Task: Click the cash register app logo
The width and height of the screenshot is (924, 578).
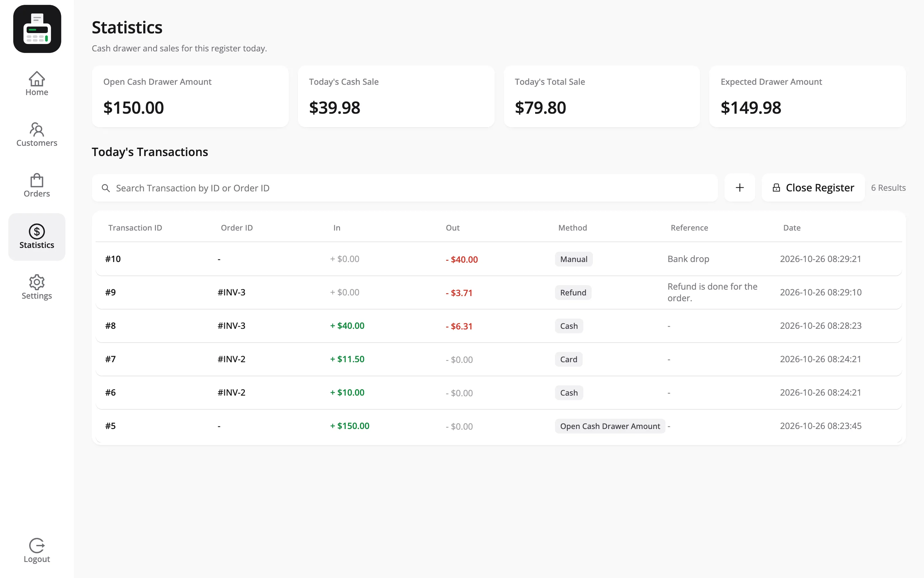Action: [37, 29]
